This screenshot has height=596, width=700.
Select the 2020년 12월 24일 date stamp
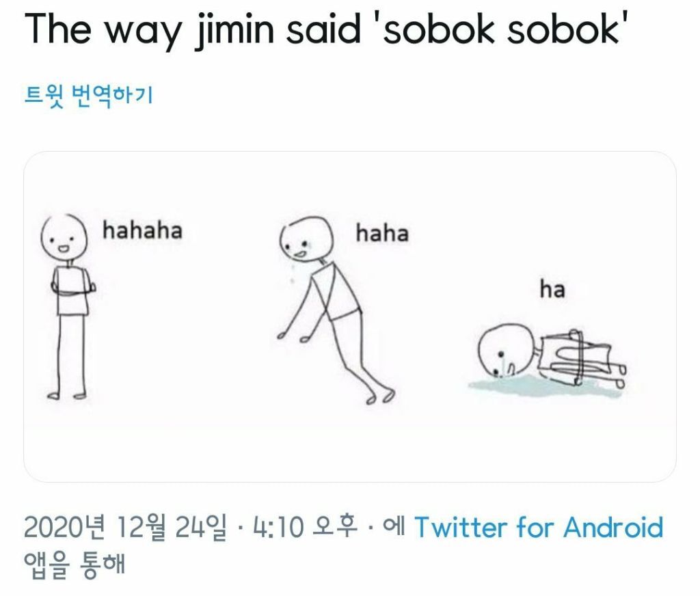tap(125, 527)
